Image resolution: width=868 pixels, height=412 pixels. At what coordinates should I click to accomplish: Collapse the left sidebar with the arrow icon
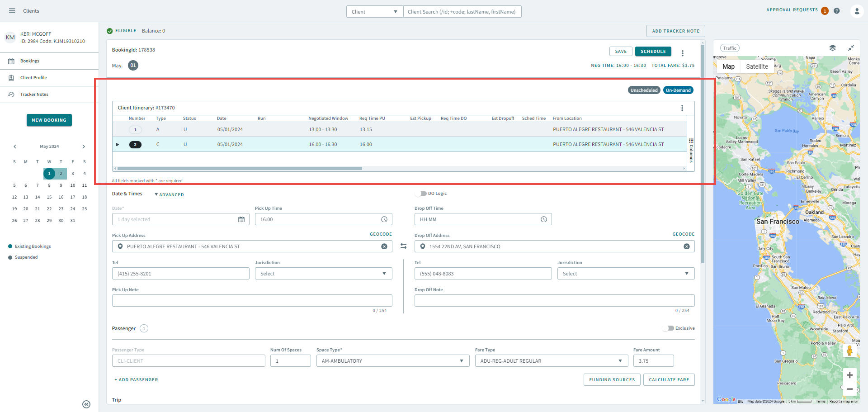[86, 404]
